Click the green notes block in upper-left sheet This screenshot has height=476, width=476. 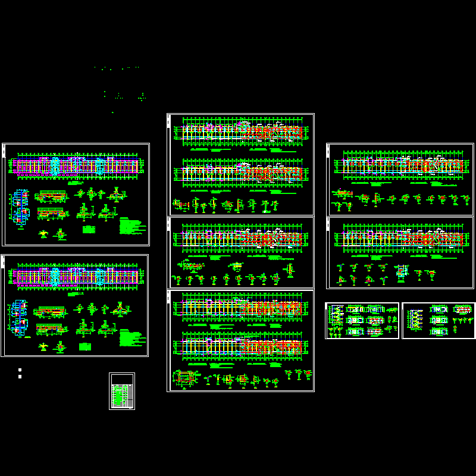(132, 227)
